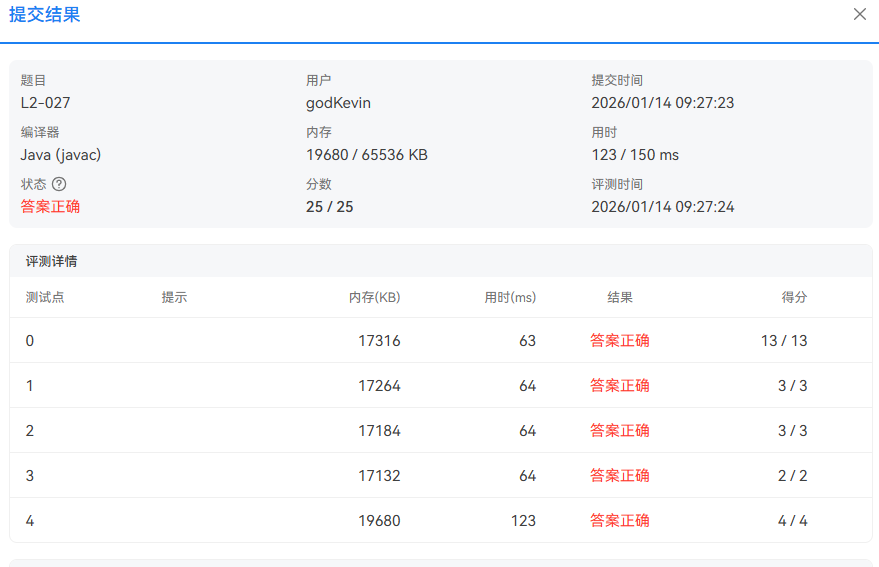
Task: Select test point 3 row number
Action: point(30,476)
